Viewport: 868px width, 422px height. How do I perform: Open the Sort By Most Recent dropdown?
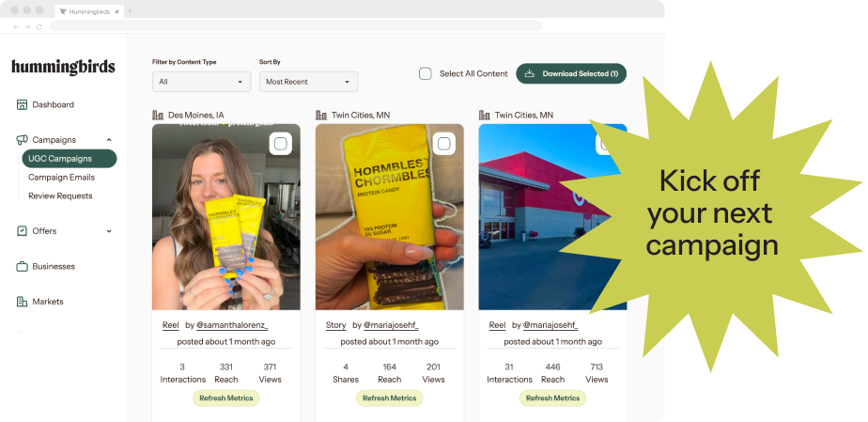click(x=308, y=82)
